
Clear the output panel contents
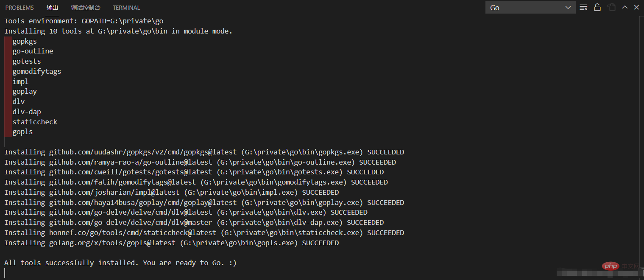[583, 8]
